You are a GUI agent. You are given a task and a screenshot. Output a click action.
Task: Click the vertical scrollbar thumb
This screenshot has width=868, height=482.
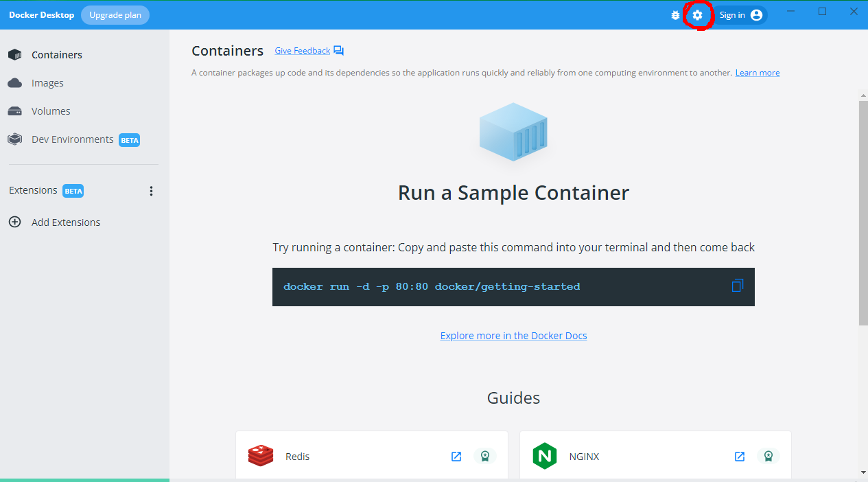pyautogui.click(x=863, y=213)
